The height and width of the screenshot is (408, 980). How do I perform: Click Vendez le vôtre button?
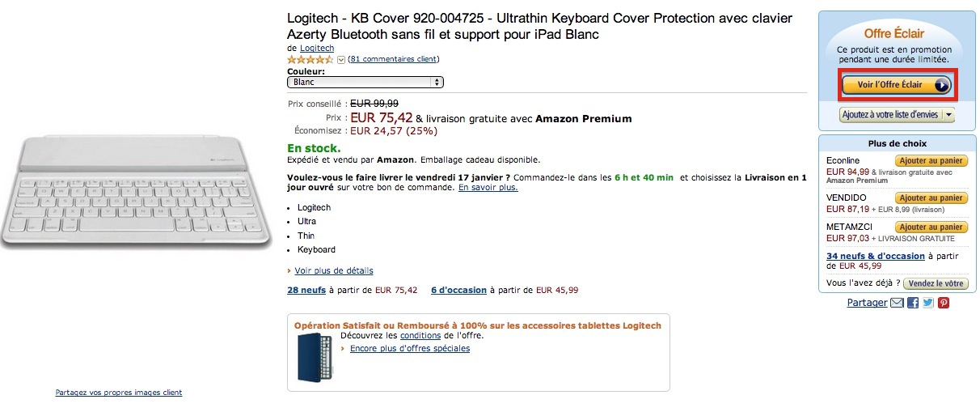click(x=935, y=283)
